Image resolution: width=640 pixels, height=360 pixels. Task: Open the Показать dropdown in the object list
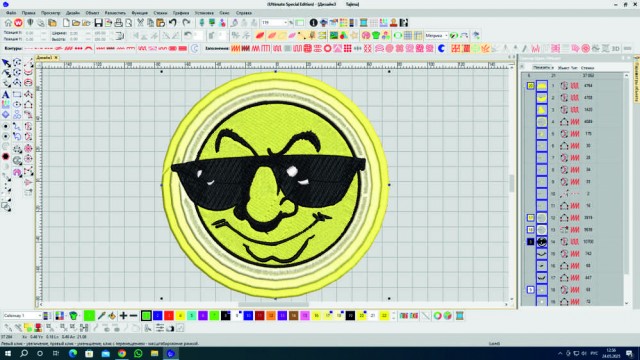(x=543, y=68)
